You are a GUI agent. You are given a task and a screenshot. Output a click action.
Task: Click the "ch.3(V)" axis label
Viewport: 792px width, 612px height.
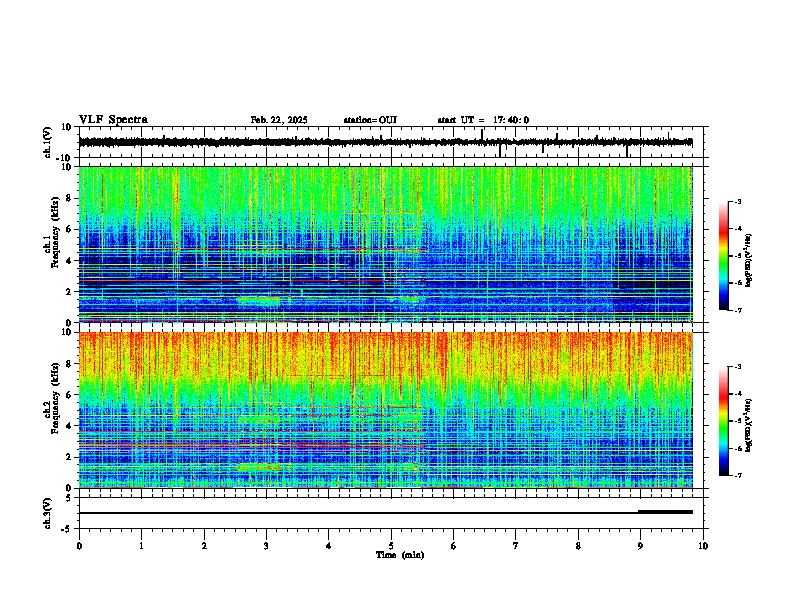tap(48, 513)
